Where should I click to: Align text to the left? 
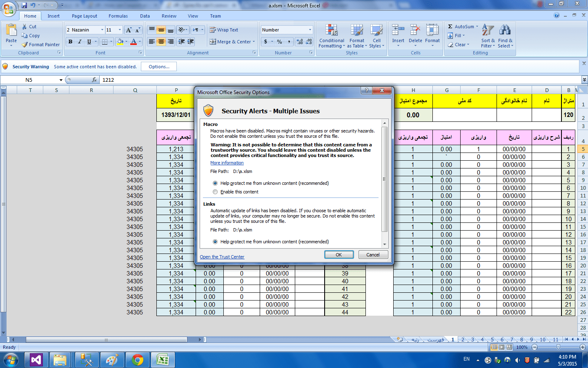151,42
